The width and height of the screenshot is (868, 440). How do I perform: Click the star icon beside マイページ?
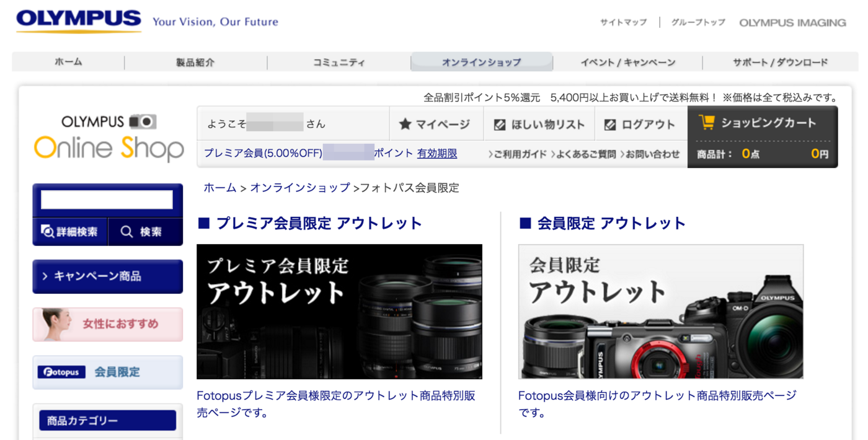tap(405, 125)
